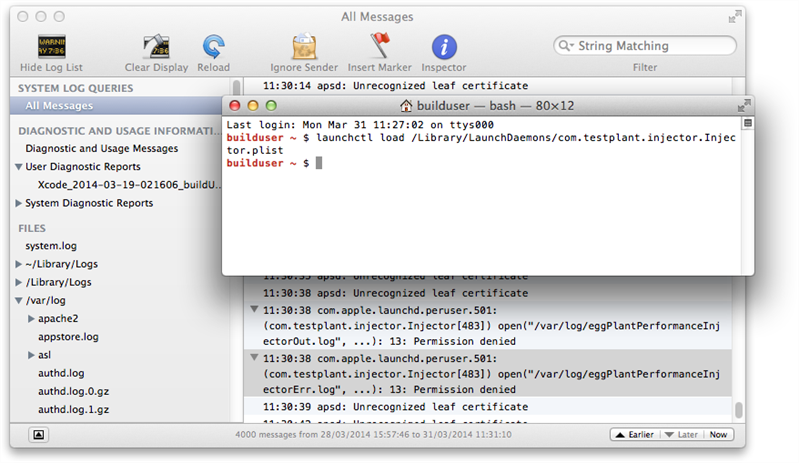Click the Terminal fullscreen arrows icon
Image resolution: width=799 pixels, height=463 pixels.
click(743, 105)
